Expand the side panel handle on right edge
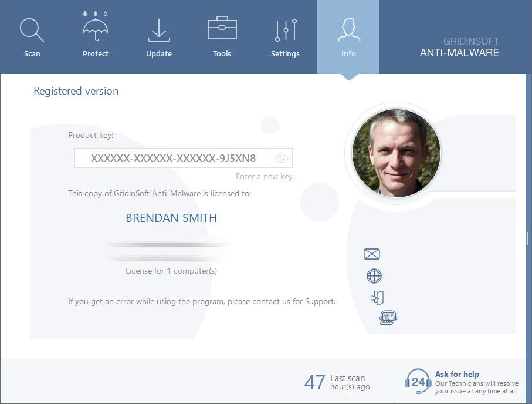532x404 pixels. pyautogui.click(x=529, y=237)
